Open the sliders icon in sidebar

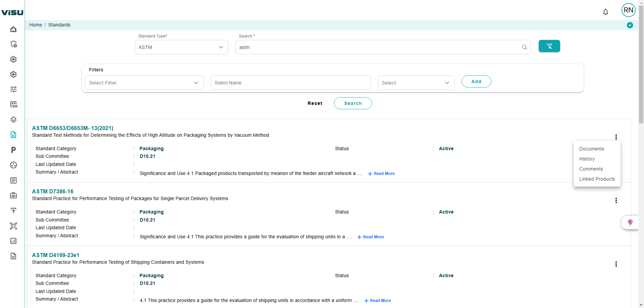point(13,89)
